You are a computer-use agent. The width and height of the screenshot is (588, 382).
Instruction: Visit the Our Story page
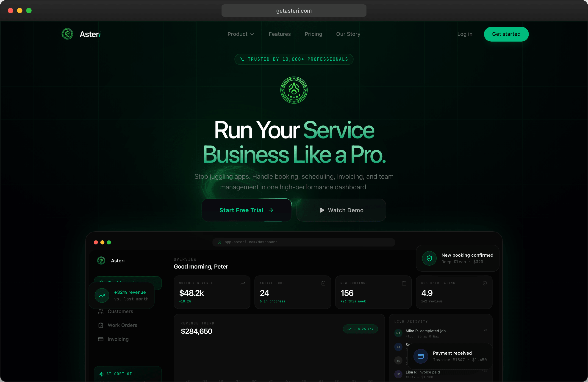(x=348, y=34)
